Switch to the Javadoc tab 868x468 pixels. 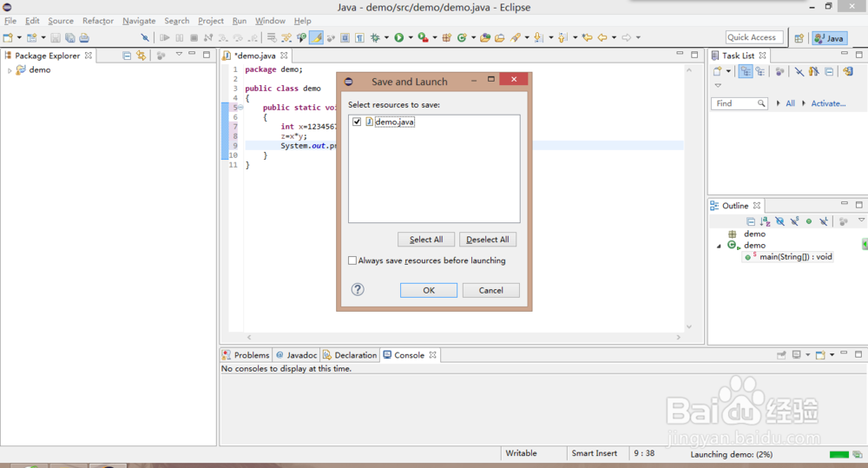coord(296,355)
